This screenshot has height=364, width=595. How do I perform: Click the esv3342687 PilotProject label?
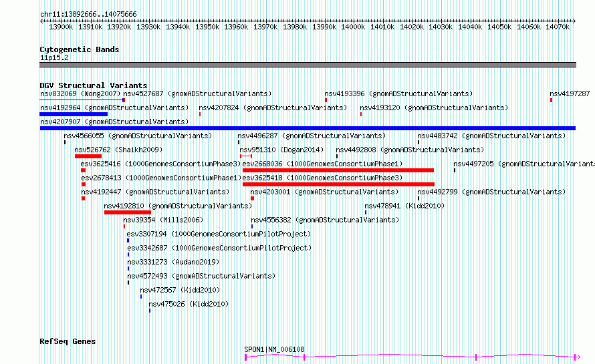point(219,248)
